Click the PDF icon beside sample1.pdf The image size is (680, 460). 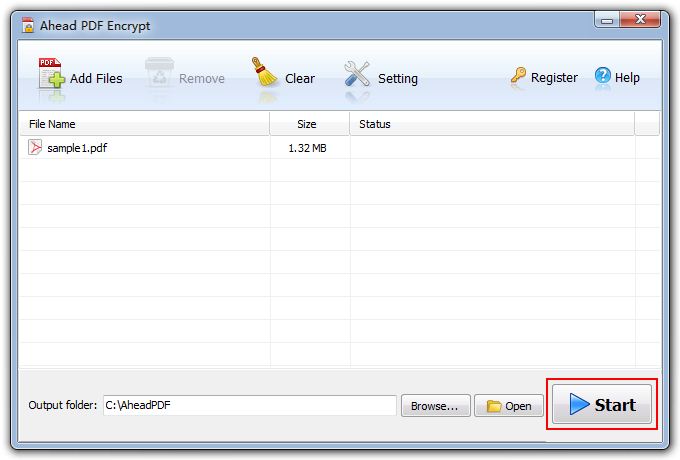[x=35, y=147]
